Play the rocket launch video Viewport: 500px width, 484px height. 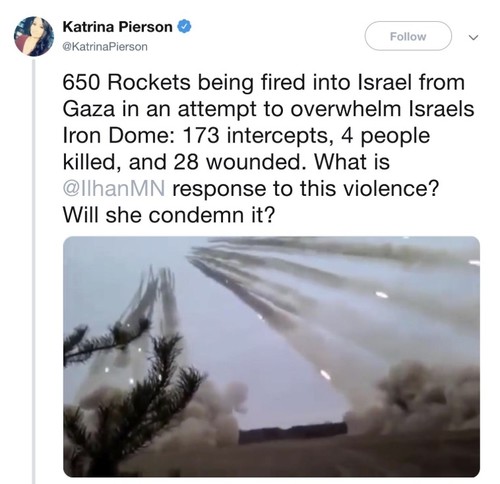tap(271, 356)
